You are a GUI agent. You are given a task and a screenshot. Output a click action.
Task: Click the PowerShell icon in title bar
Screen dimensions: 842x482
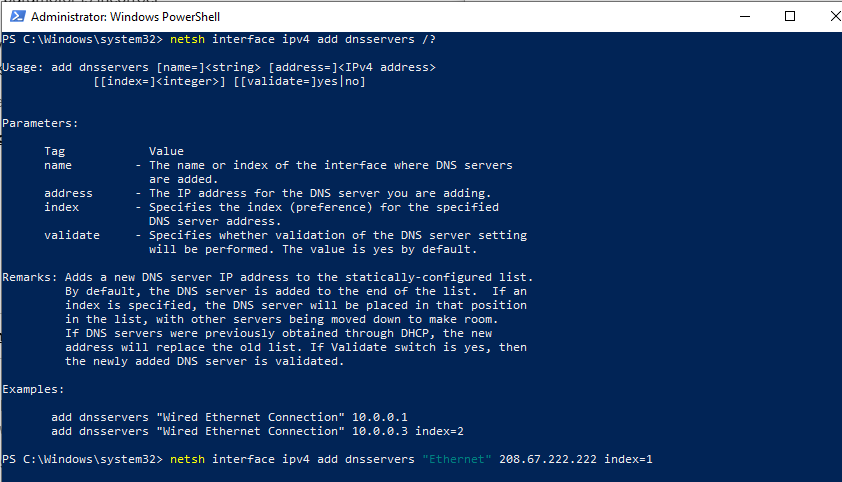click(x=17, y=16)
